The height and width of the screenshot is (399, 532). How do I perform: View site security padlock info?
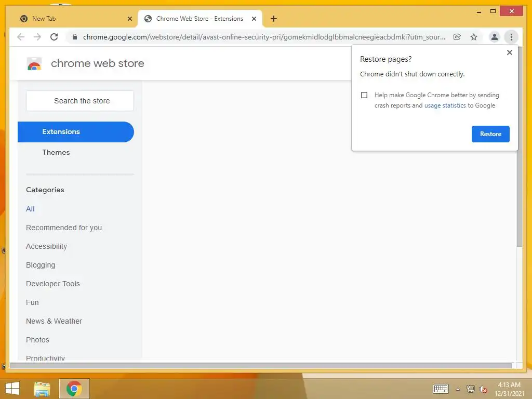click(75, 37)
